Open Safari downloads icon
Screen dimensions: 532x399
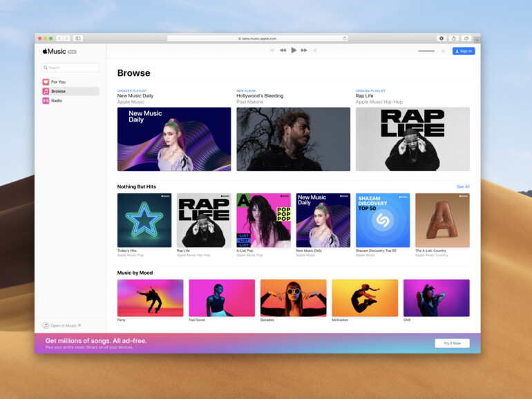point(441,38)
